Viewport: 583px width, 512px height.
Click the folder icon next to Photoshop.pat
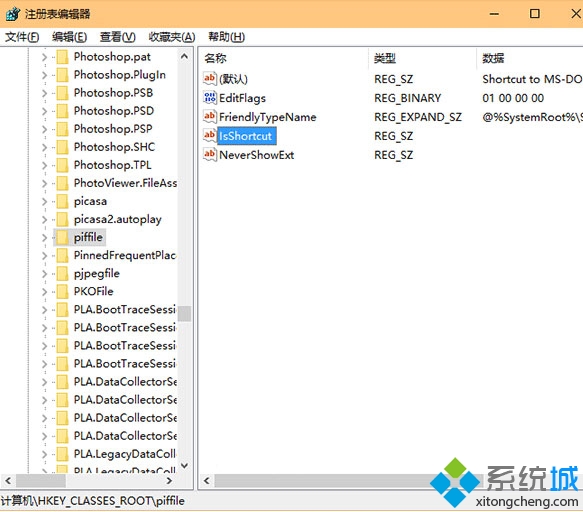pyautogui.click(x=62, y=57)
